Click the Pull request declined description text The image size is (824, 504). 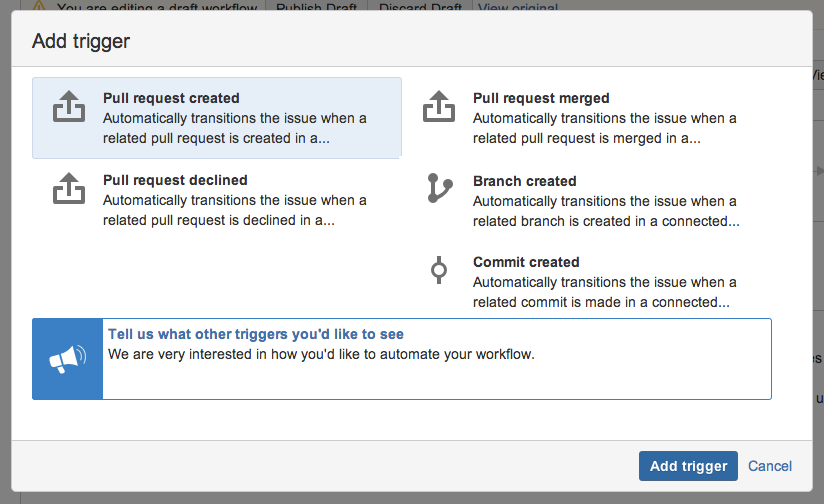tap(234, 210)
